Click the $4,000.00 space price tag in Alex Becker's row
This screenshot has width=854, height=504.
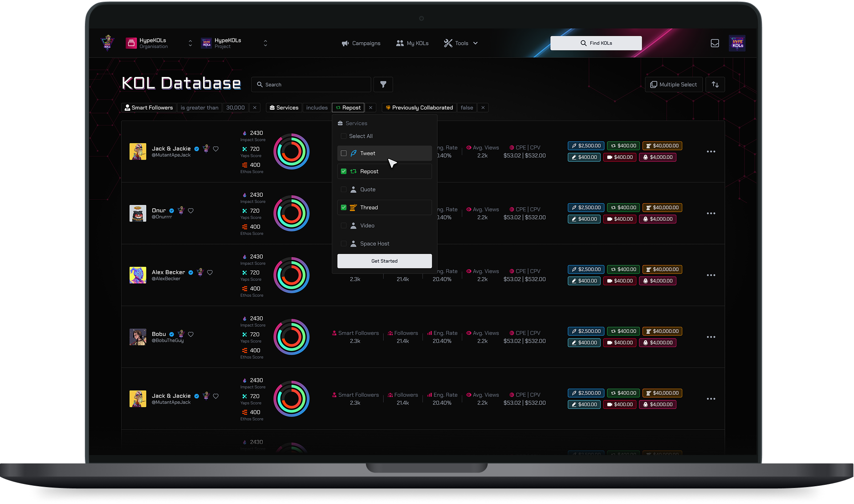tap(658, 281)
